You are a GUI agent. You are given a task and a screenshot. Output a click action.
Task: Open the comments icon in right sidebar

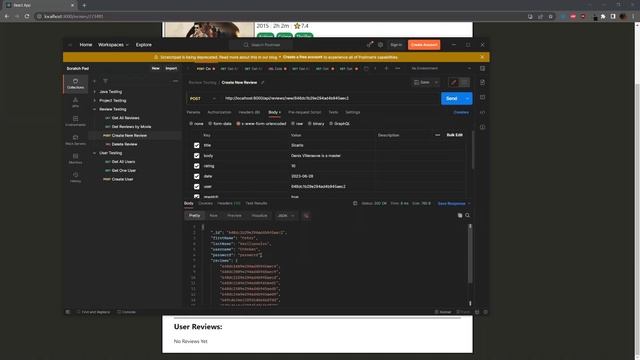[x=482, y=97]
